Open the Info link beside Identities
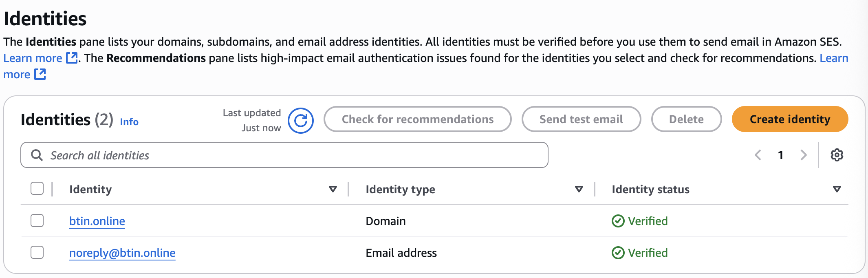The image size is (868, 278). tap(129, 122)
